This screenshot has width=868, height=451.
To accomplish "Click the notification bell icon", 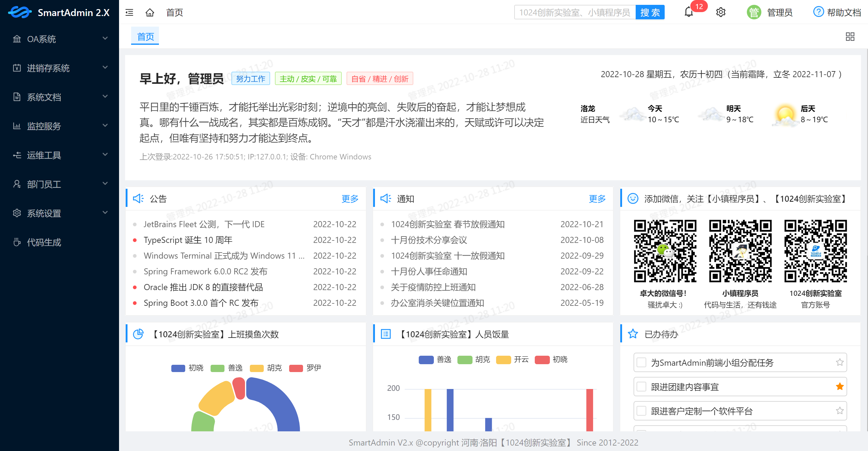I will (689, 12).
